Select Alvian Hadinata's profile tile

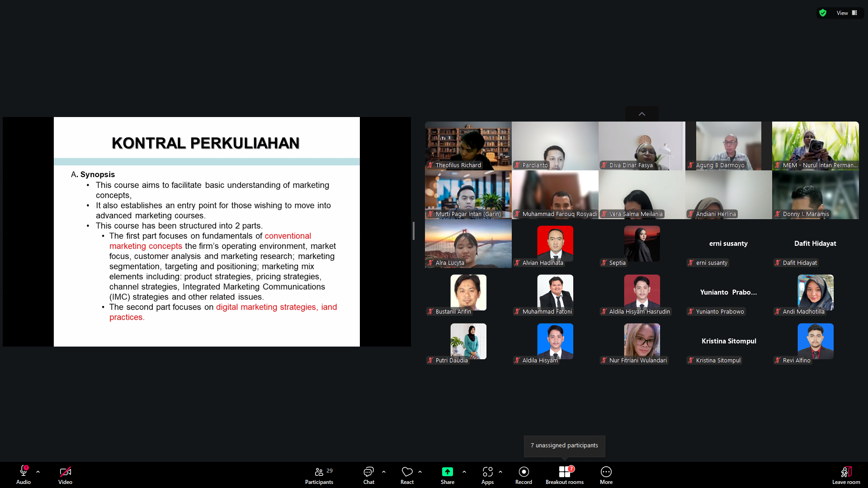[x=555, y=243]
